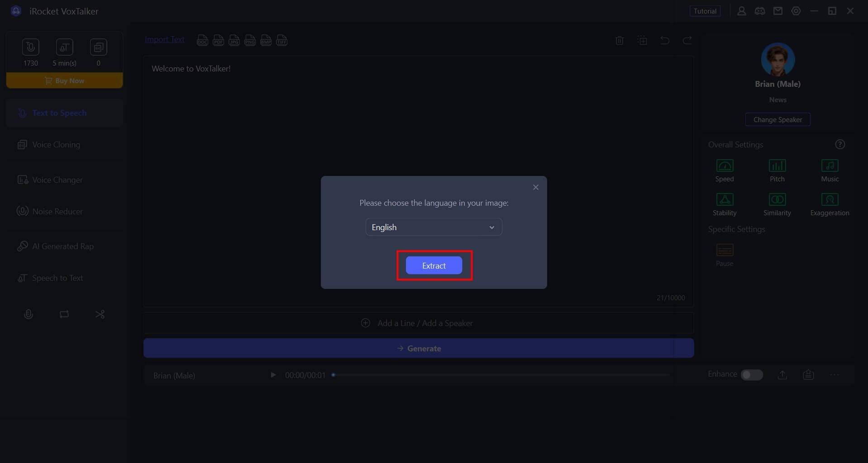Click the export upload icon near Enhance
This screenshot has width=868, height=463.
[x=782, y=375]
